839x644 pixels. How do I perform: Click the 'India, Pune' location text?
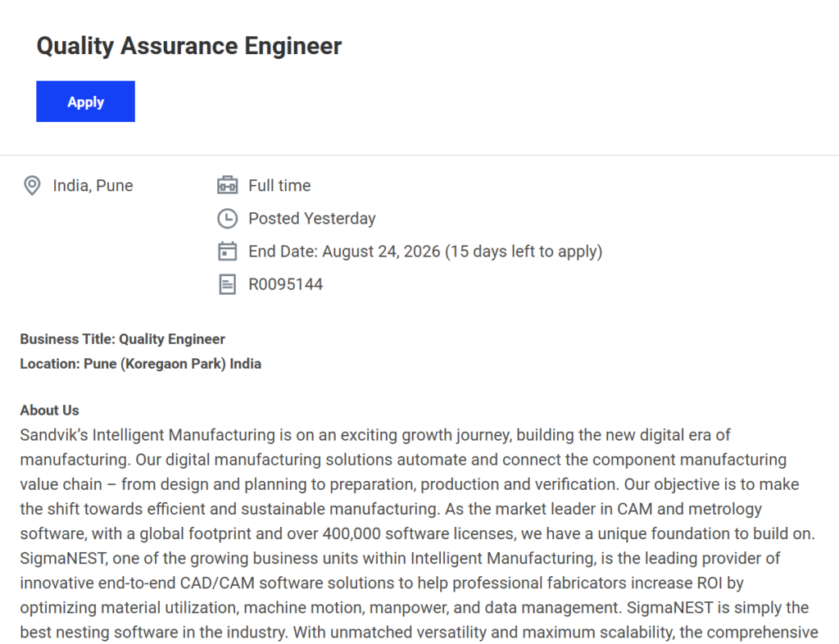coord(93,186)
